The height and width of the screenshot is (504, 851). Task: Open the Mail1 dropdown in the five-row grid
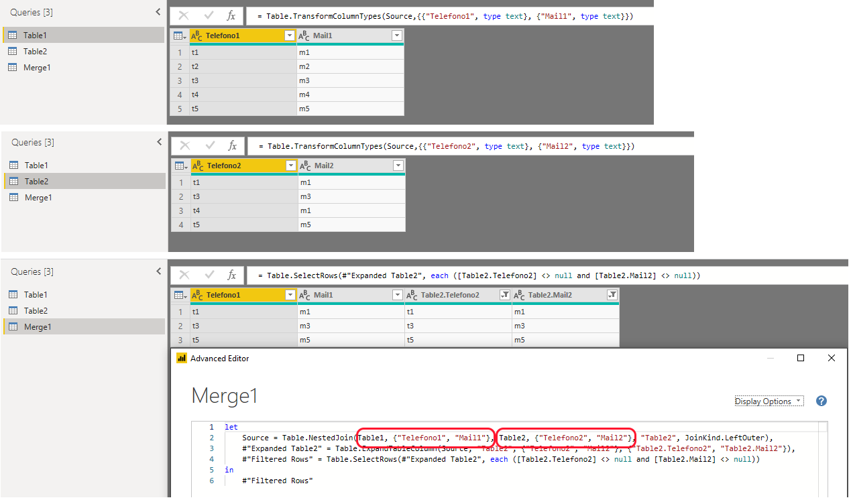(397, 36)
